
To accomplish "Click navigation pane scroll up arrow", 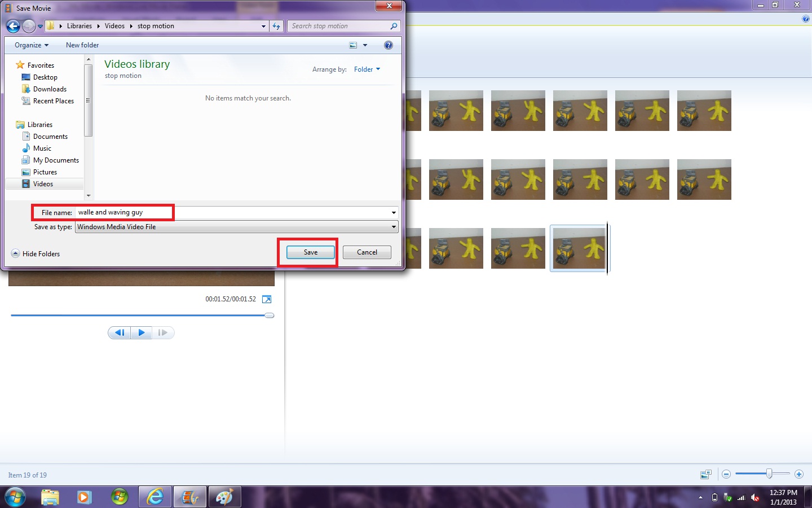I will pos(89,59).
